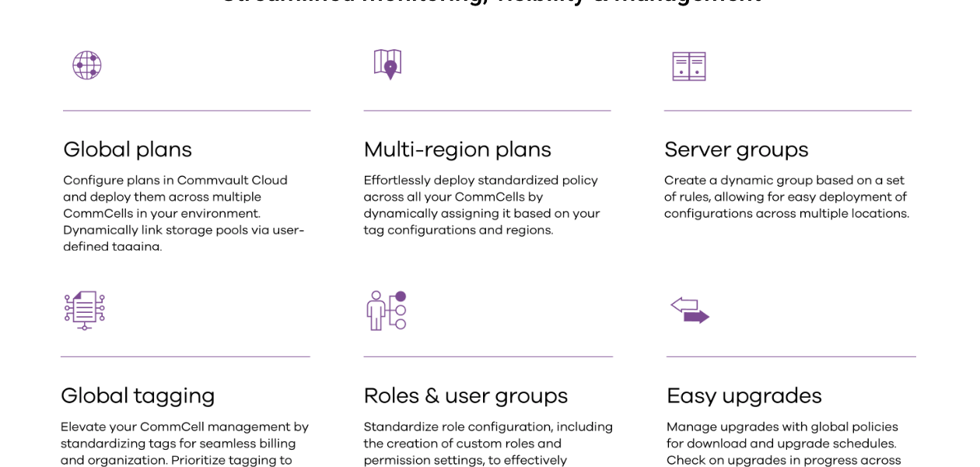Click the Server groups heading
This screenshot has height=467, width=980.
(736, 149)
